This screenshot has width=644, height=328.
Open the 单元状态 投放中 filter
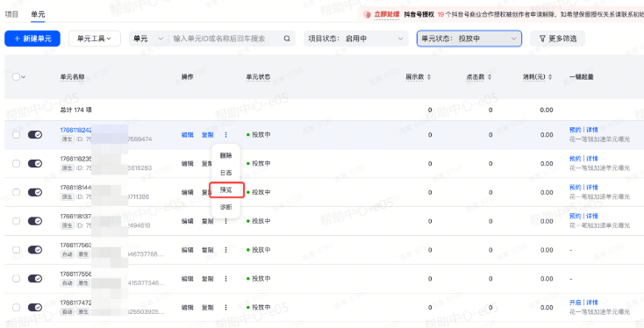pyautogui.click(x=469, y=39)
